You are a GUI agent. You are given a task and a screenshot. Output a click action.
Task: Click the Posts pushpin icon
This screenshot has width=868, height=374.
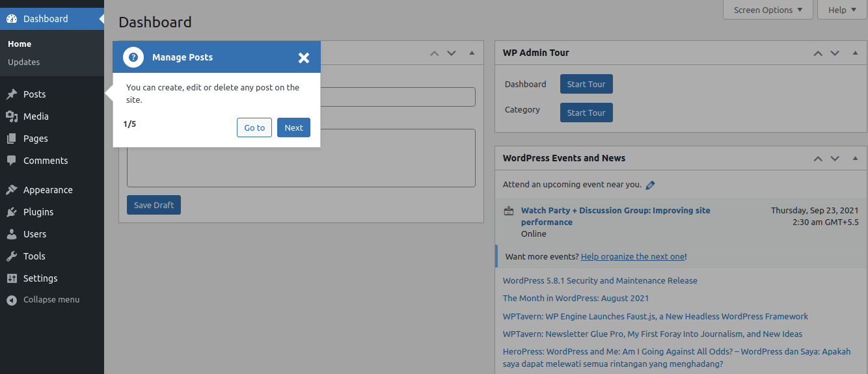(12, 94)
